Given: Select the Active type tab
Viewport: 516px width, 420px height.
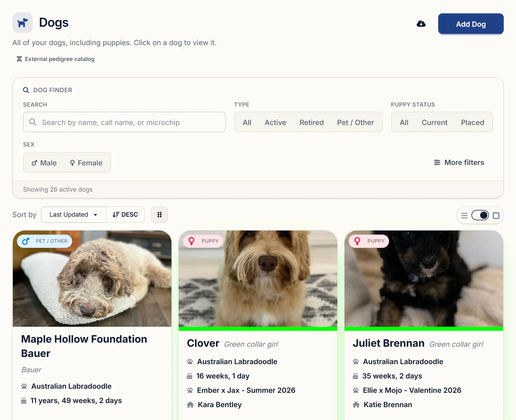Looking at the screenshot, I should pyautogui.click(x=275, y=123).
